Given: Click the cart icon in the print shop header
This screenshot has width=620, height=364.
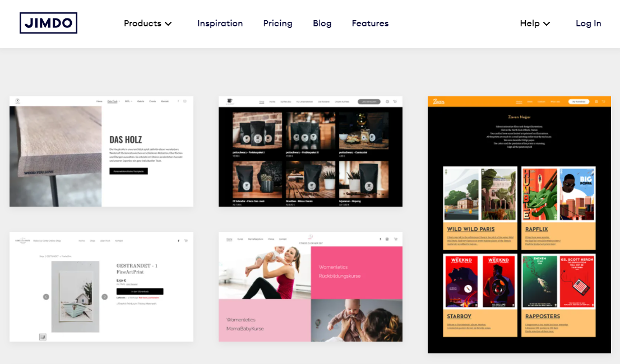Looking at the screenshot, I should click(186, 240).
